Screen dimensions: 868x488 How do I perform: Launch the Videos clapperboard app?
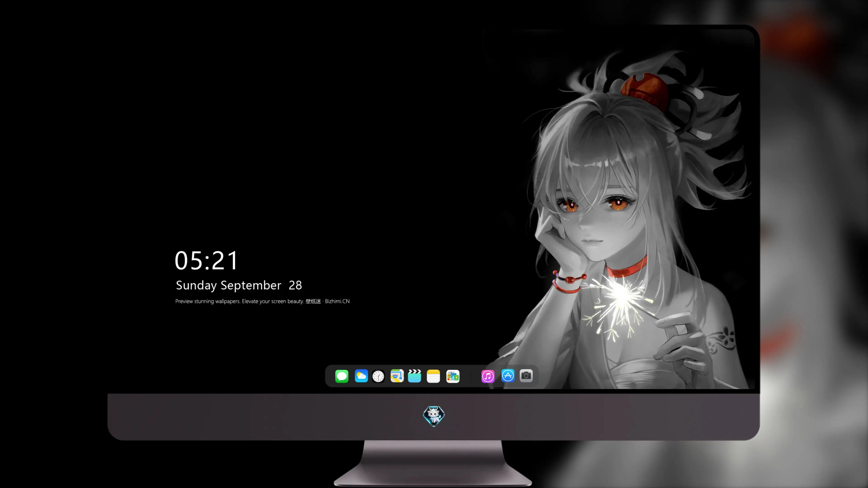click(415, 376)
